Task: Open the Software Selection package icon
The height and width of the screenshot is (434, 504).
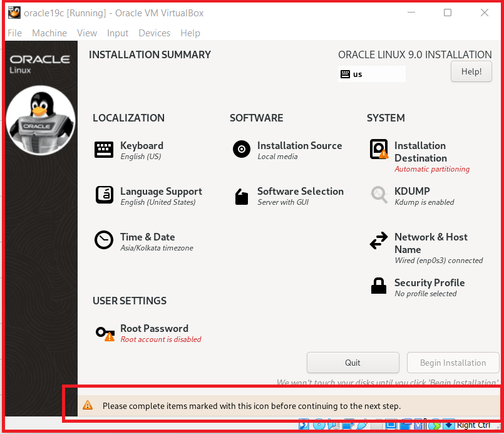Action: 242,197
